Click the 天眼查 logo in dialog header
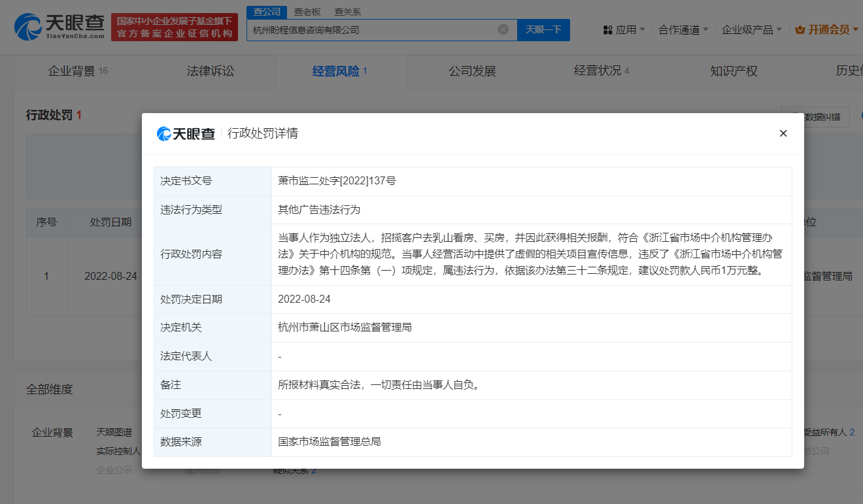 [x=186, y=134]
